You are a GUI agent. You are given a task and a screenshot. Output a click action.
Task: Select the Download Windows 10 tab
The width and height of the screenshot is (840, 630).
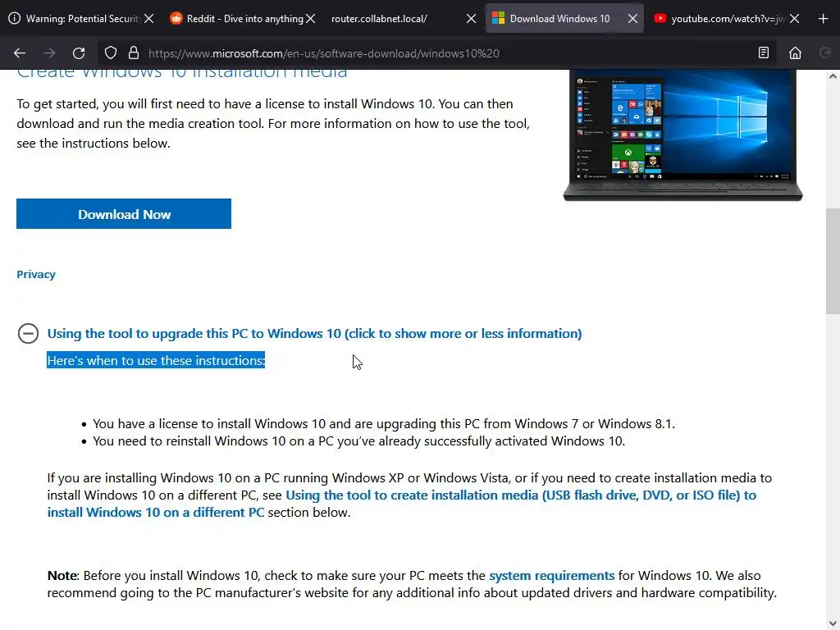point(559,19)
